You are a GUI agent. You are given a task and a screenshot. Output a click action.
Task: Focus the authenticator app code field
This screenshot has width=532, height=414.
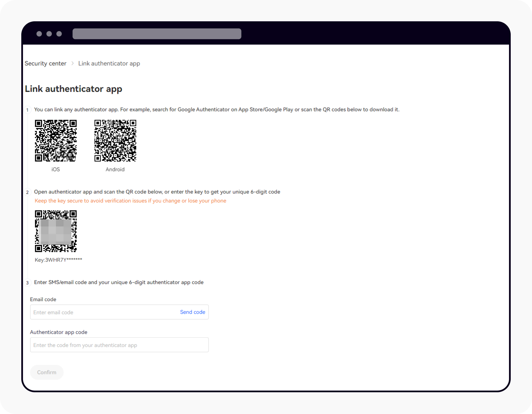(x=119, y=345)
